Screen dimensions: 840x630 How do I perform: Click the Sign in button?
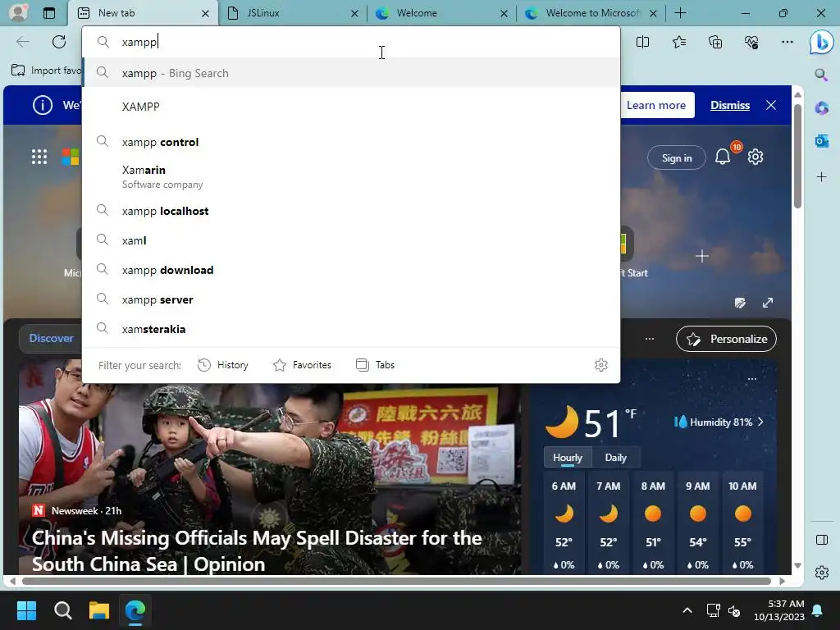point(677,157)
